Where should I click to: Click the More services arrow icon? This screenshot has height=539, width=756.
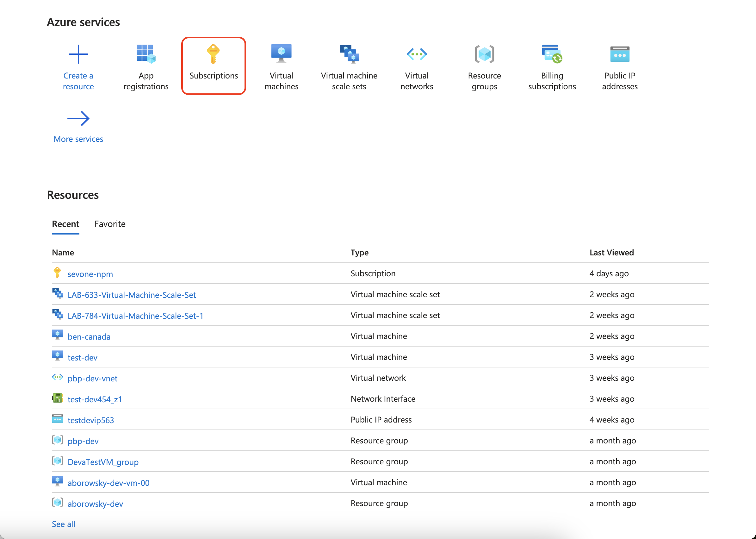click(x=78, y=118)
